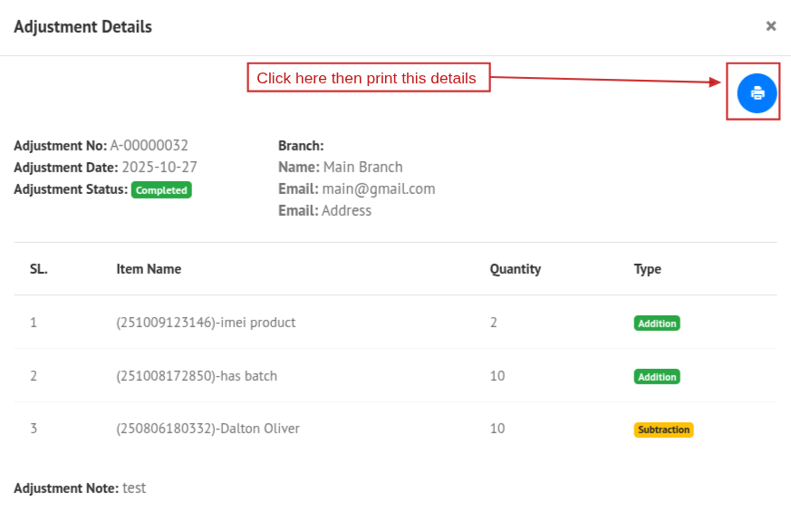Close the Adjustment Details dialog
Viewport: 791px width, 532px height.
771,26
